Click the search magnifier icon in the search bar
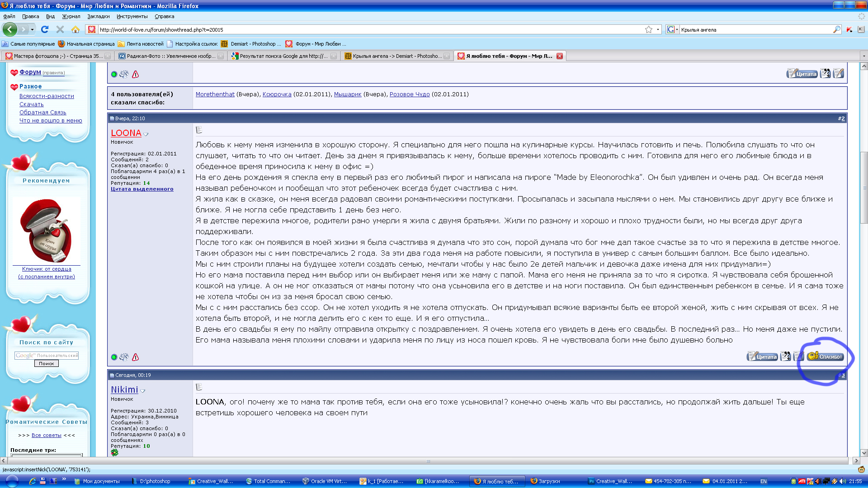 coord(836,29)
